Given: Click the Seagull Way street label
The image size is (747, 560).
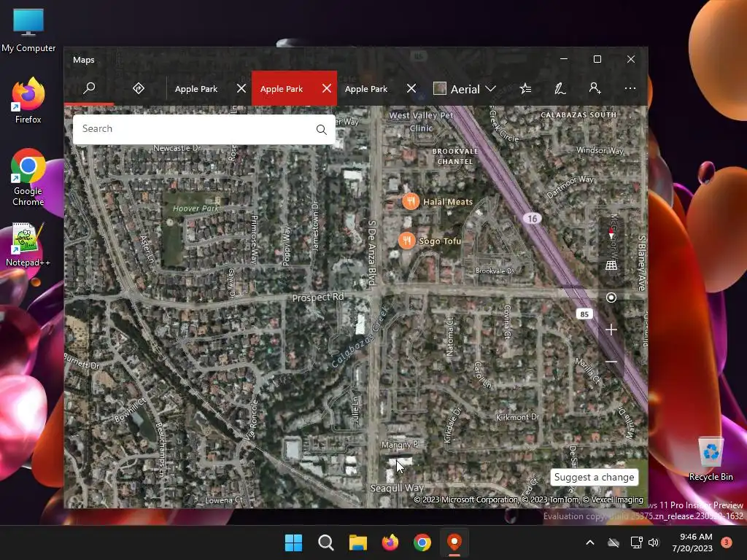Looking at the screenshot, I should click(x=398, y=488).
